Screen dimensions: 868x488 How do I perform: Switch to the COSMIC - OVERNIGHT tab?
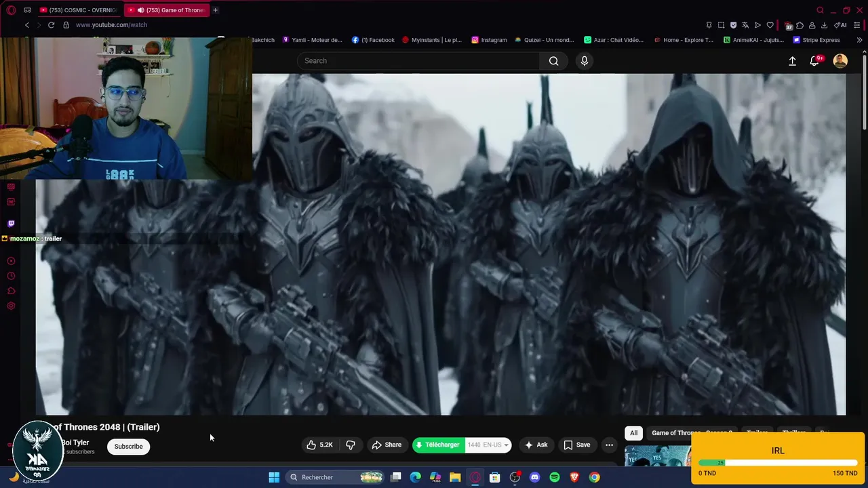(x=78, y=10)
